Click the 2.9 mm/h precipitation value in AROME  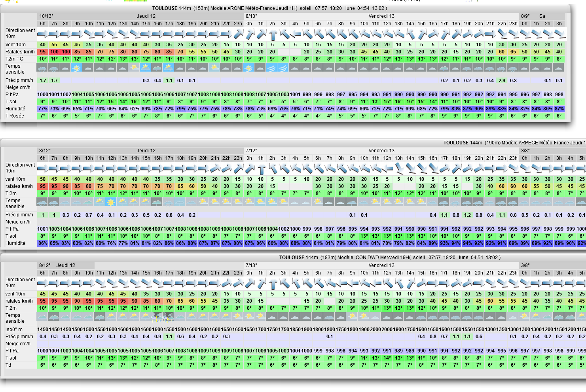(502, 80)
